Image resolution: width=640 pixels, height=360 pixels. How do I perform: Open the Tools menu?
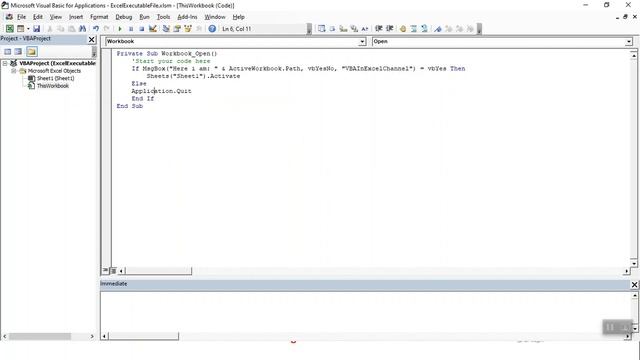163,17
